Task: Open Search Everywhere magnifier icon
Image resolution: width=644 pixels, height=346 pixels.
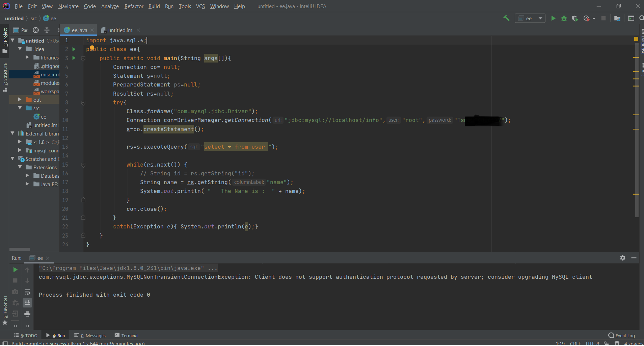Action: (641, 18)
